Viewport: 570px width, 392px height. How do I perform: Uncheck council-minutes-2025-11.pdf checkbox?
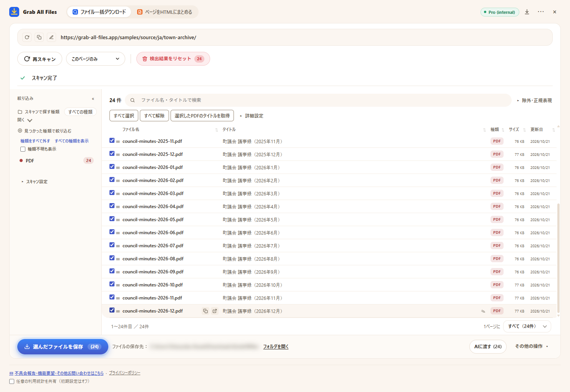(112, 141)
